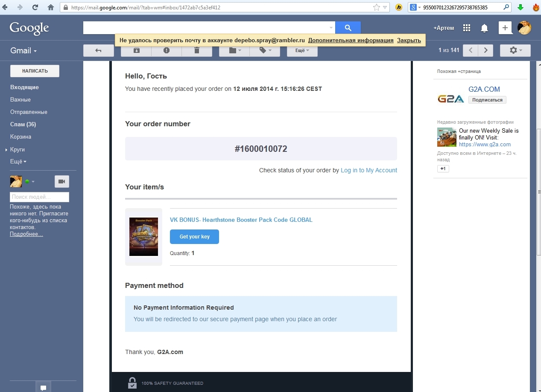The image size is (541, 392).
Task: Expand the Ещё more actions dropdown
Action: [302, 50]
